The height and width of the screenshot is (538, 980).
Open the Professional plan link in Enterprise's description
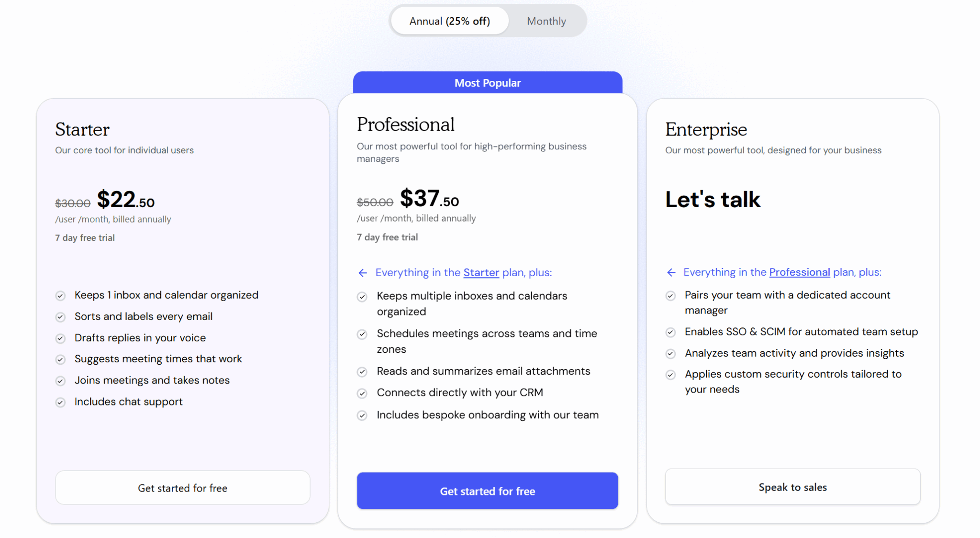click(x=800, y=272)
